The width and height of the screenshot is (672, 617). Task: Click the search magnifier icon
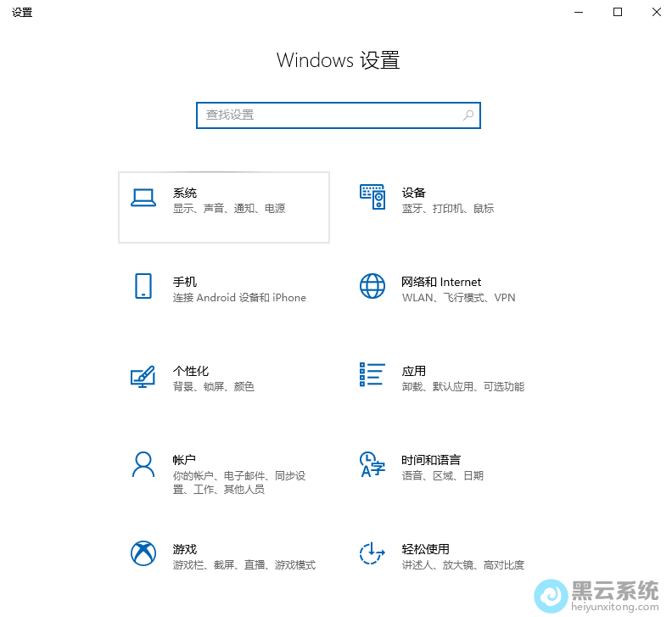tap(468, 115)
